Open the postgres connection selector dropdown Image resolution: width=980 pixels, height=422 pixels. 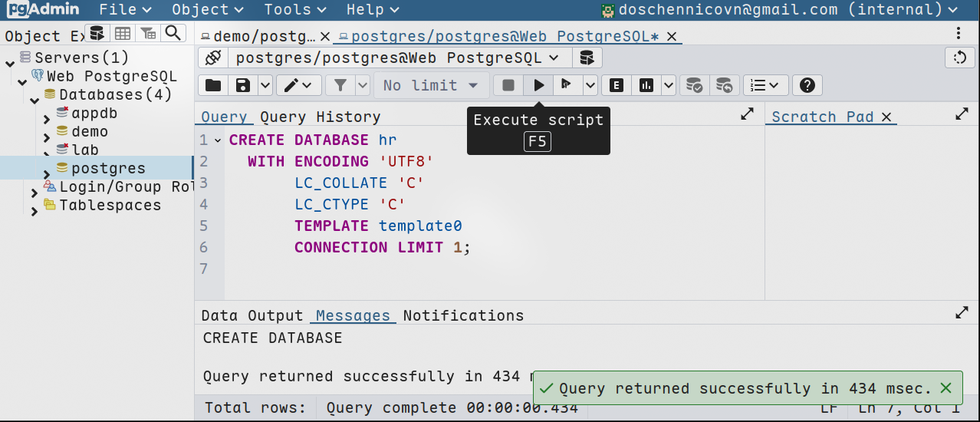click(397, 58)
